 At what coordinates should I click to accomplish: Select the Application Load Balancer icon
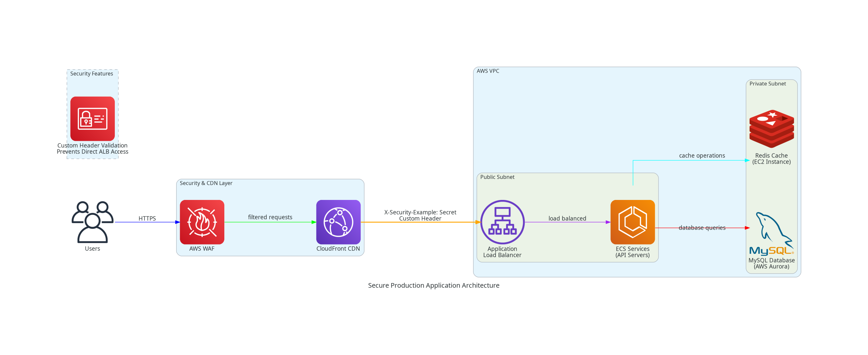pos(502,222)
